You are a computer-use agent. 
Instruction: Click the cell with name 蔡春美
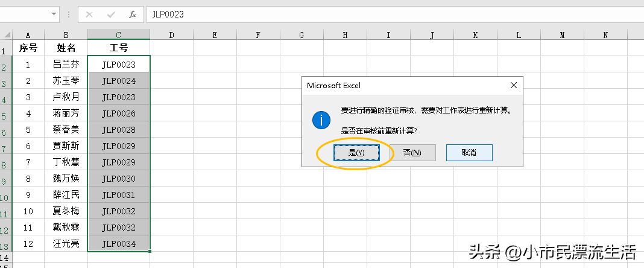click(66, 130)
